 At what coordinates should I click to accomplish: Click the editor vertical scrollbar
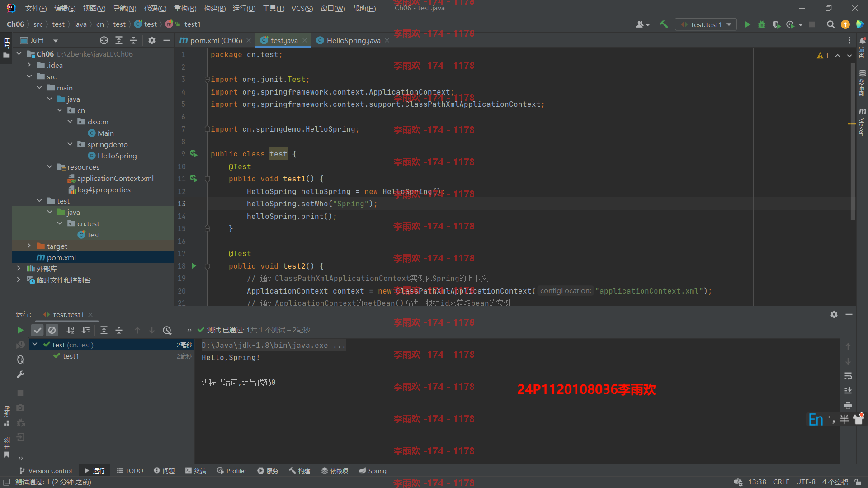pos(853,141)
